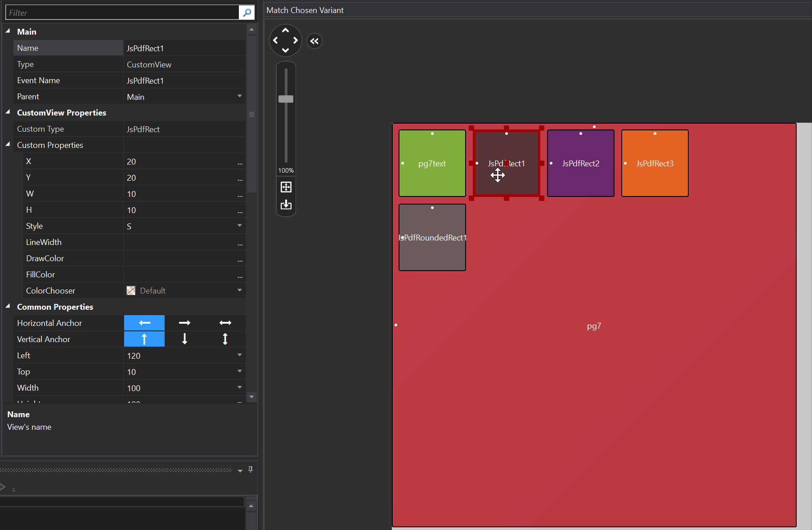
Task: Edit the Name field value JsPdfRect1
Action: click(x=184, y=48)
